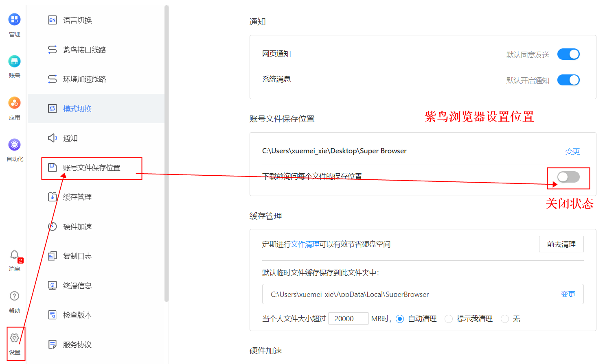Click the 账号文件保存位置 save icon

(53, 168)
